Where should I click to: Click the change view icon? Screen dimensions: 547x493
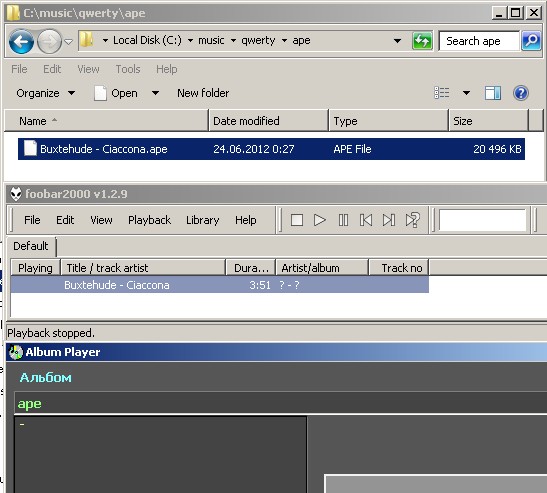tap(442, 93)
